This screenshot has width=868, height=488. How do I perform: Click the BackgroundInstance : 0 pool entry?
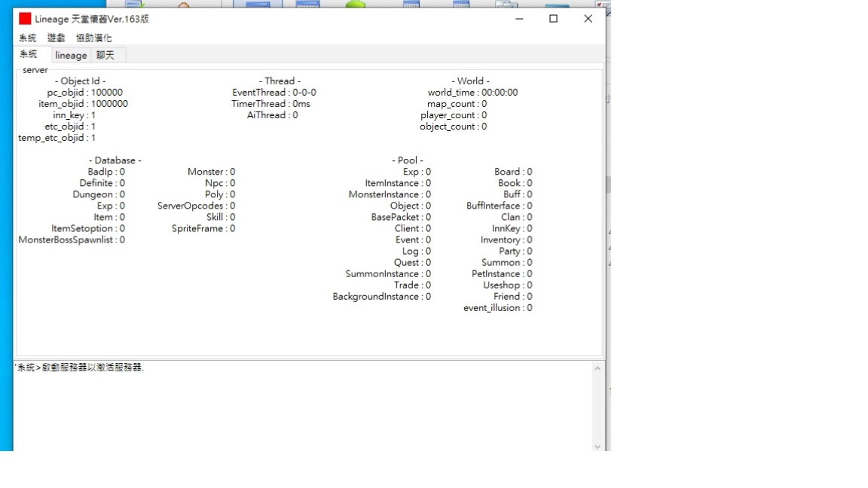pos(382,297)
